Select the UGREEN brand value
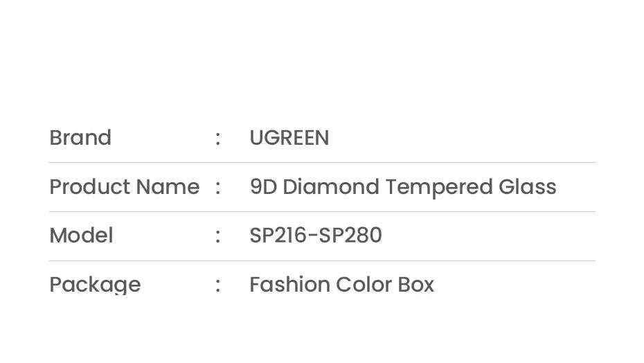Viewport: 644px width, 363px height. [289, 138]
